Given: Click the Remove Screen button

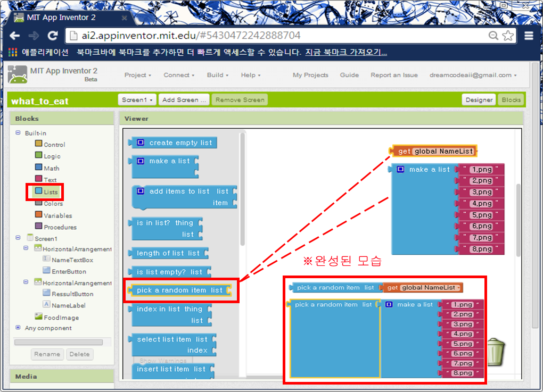Looking at the screenshot, I should point(240,99).
